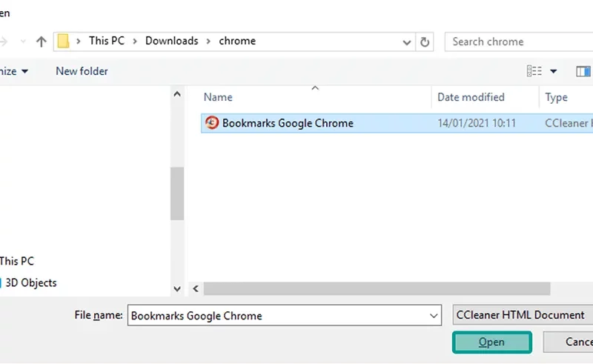
Task: Create a New folder
Action: 82,71
